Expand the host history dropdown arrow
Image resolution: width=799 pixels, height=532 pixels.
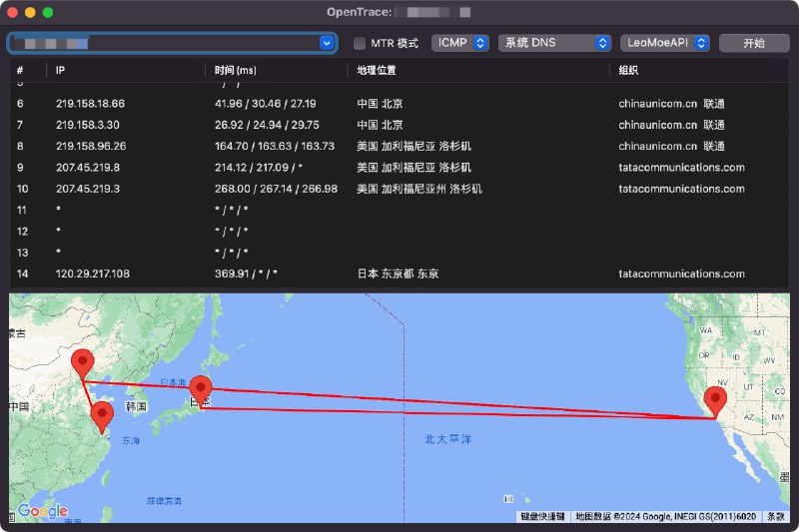pyautogui.click(x=327, y=43)
